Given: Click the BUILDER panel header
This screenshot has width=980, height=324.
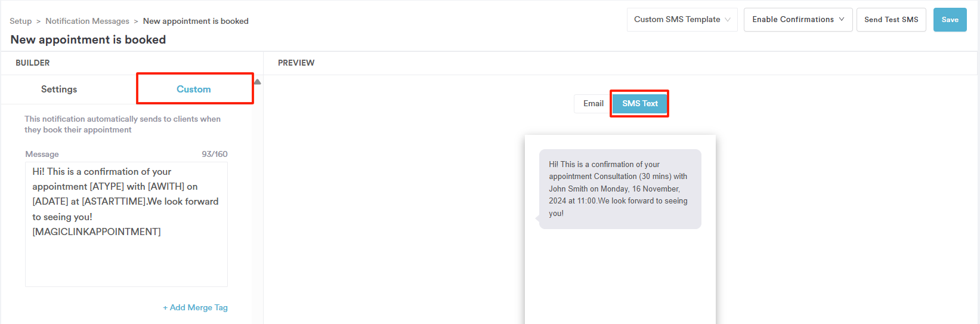Looking at the screenshot, I should point(33,63).
